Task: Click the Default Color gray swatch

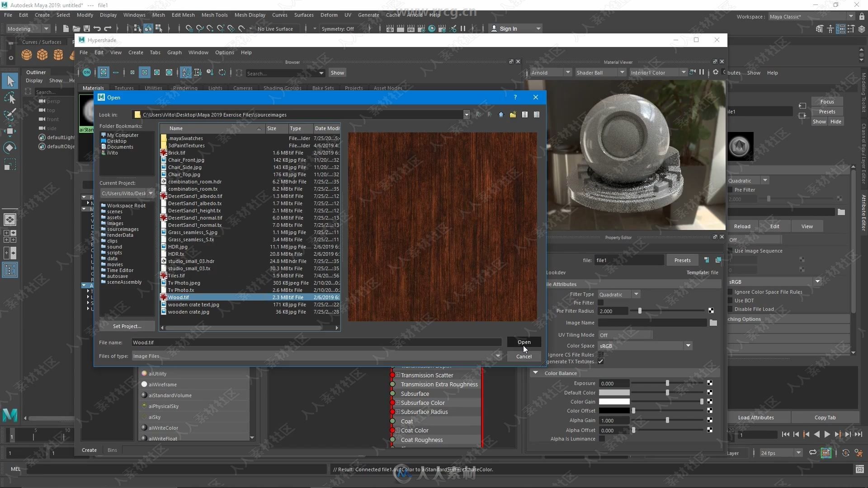Action: (614, 393)
